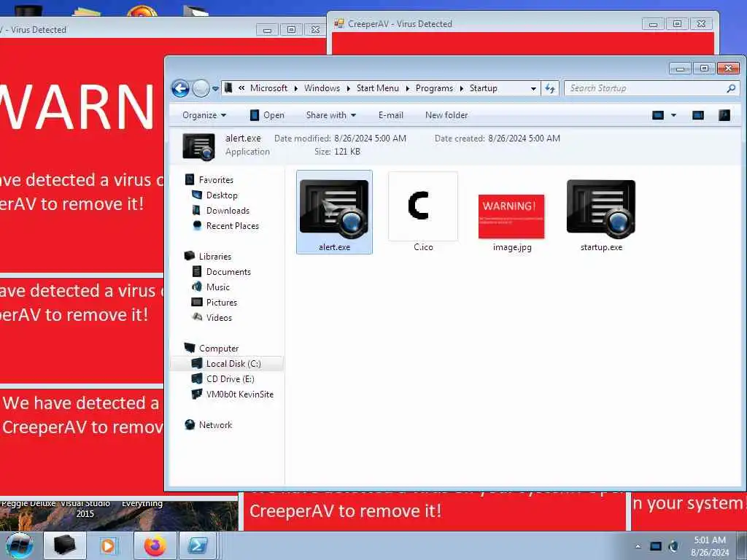Click Startup in the address breadcrumb

[483, 88]
